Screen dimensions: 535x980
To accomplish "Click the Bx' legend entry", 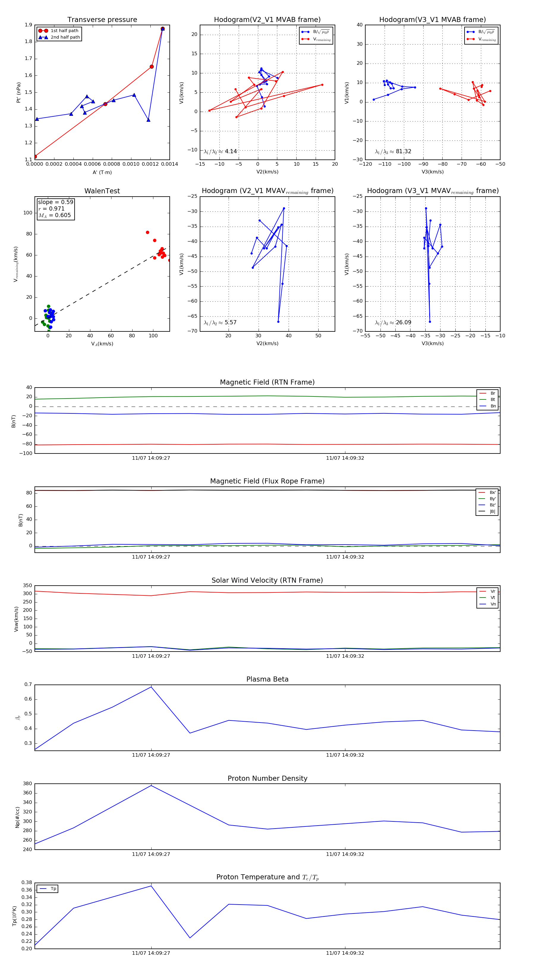I will pyautogui.click(x=487, y=493).
